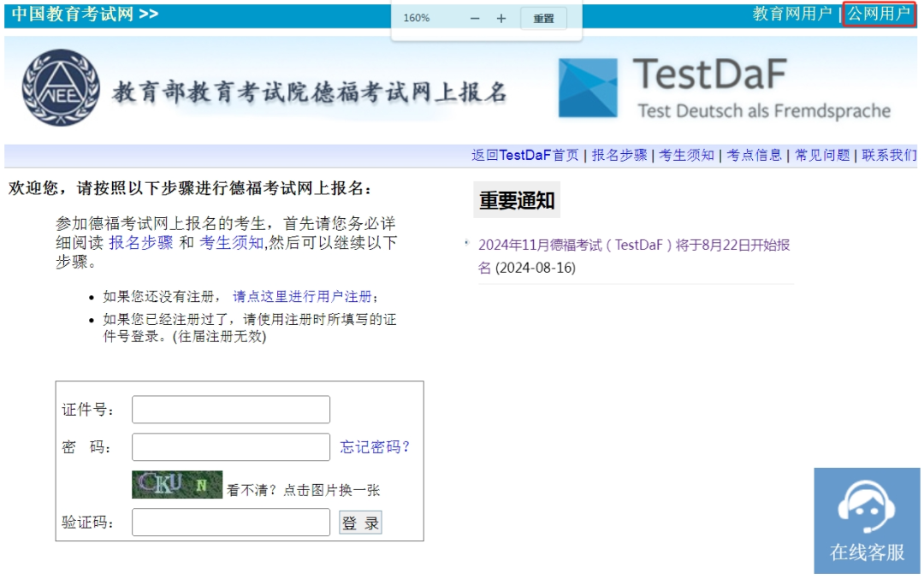The height and width of the screenshot is (579, 924).
Task: Click the 重置 zoom reset button
Action: pyautogui.click(x=543, y=18)
